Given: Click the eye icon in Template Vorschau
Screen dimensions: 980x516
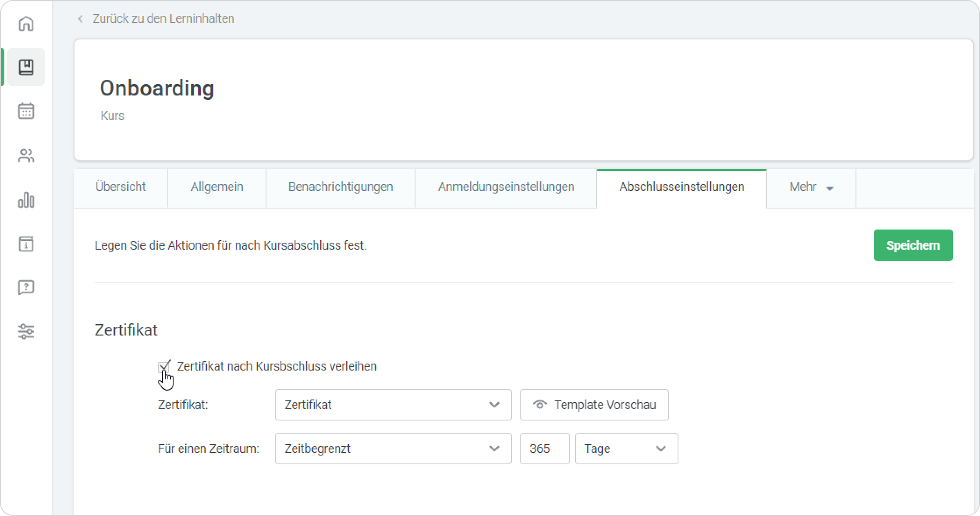Looking at the screenshot, I should point(540,405).
